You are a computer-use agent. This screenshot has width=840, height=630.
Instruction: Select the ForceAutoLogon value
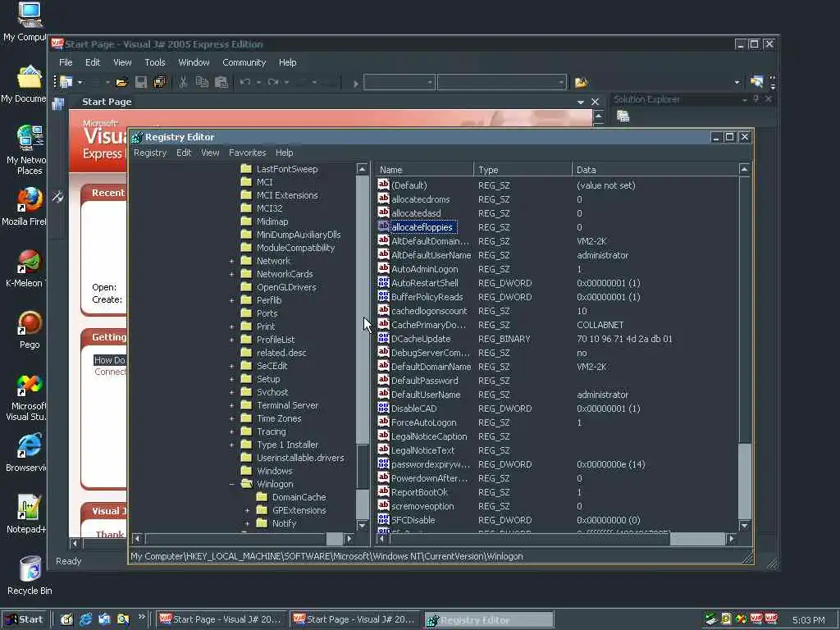pos(424,422)
